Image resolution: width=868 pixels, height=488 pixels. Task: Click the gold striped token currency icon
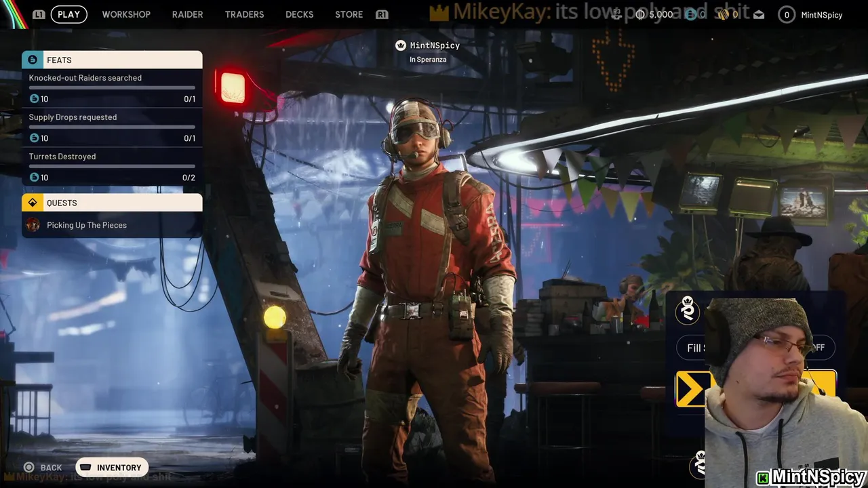723,14
